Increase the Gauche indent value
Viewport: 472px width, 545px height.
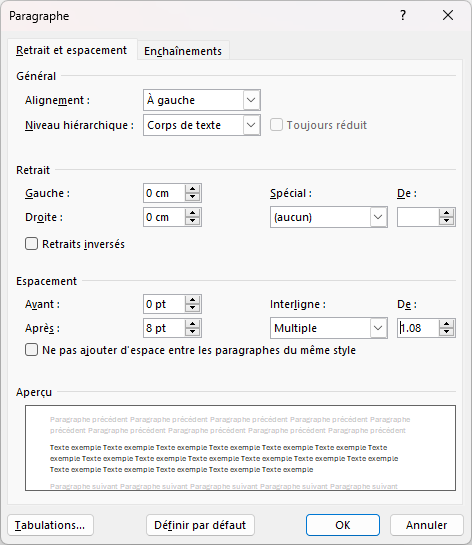(193, 189)
